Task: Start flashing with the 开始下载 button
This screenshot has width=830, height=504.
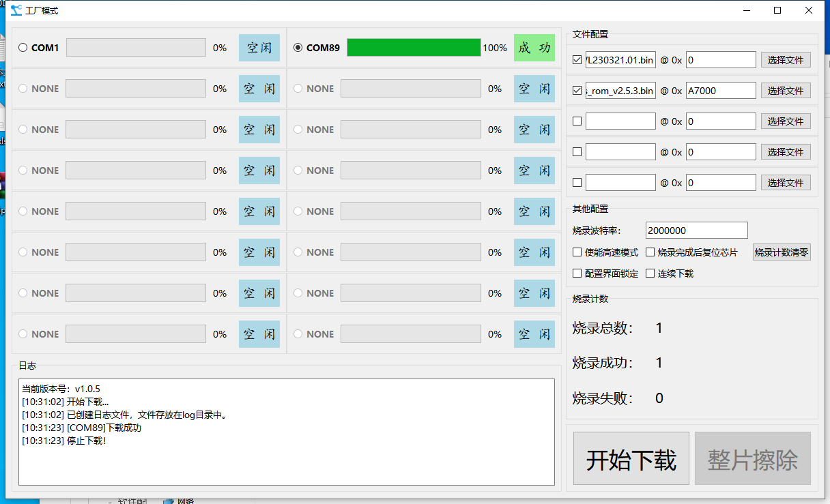Action: [631, 460]
